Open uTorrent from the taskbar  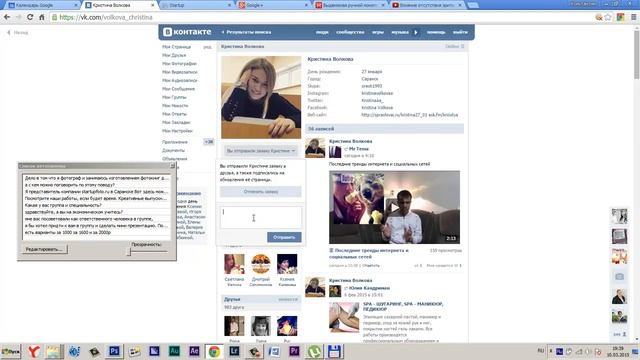314,351
